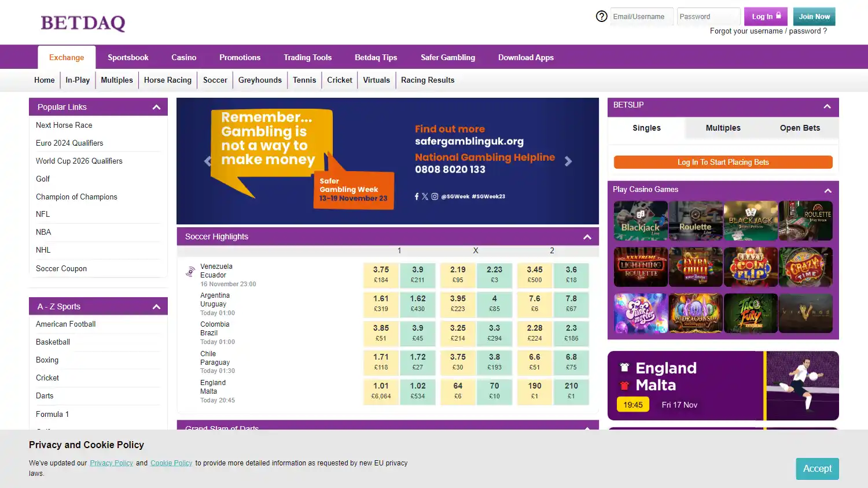Collapse the Soccer Highlights section
This screenshot has height=488, width=868.
click(x=587, y=236)
